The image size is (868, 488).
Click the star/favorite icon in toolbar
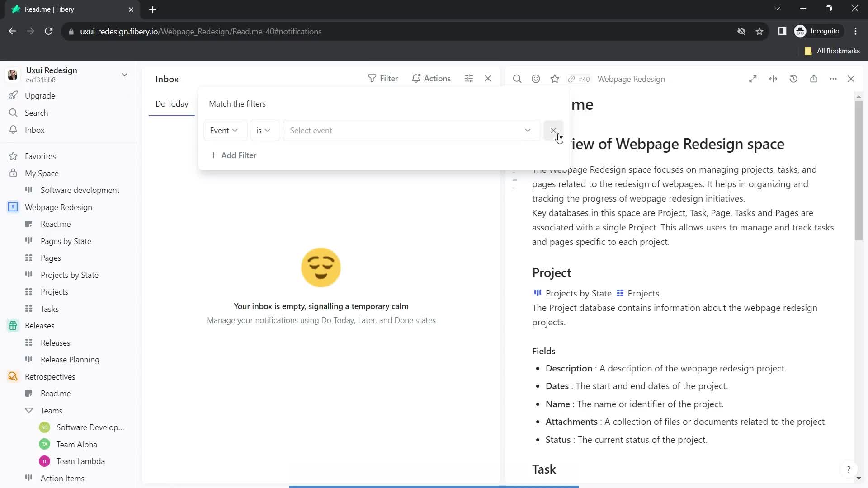(555, 78)
